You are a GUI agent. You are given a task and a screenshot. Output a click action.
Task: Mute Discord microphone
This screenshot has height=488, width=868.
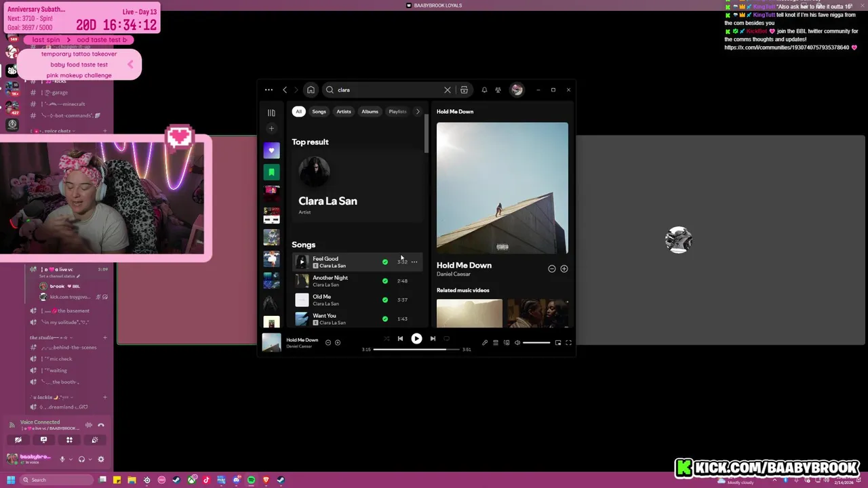[x=62, y=460]
